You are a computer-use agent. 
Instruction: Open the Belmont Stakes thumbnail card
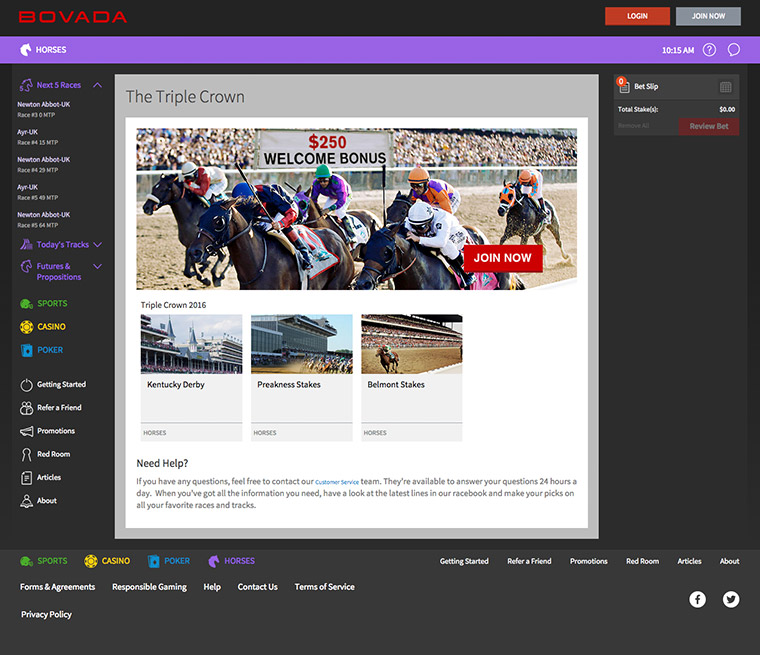411,377
